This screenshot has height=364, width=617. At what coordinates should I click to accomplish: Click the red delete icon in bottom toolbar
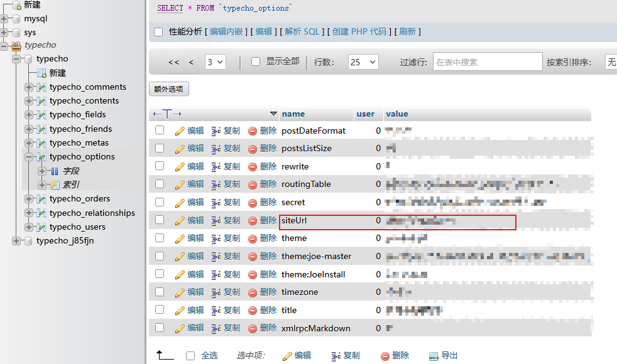coord(385,356)
